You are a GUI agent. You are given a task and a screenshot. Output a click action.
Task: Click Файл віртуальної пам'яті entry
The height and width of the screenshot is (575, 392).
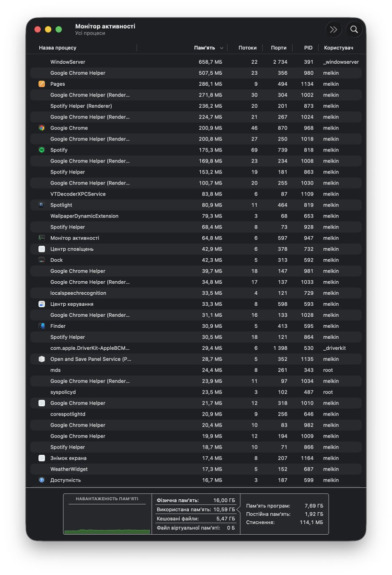196,528
